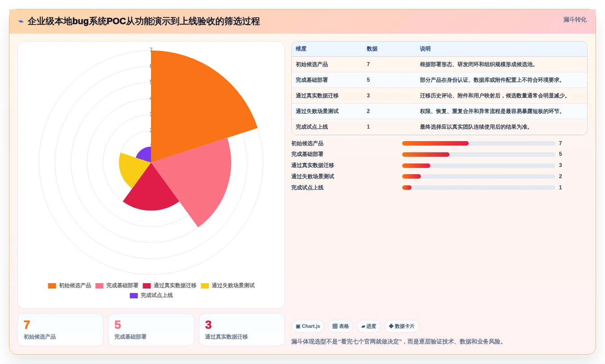Click the 表格 tag chip

(340, 326)
